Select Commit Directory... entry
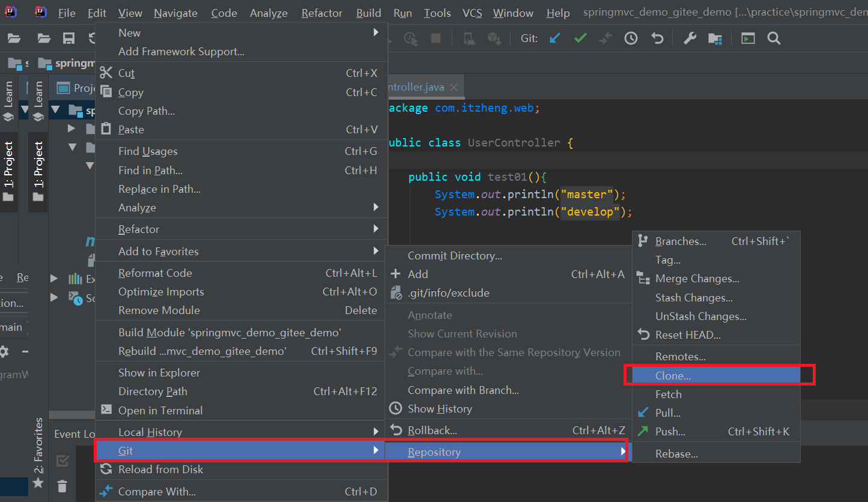 (x=508, y=256)
